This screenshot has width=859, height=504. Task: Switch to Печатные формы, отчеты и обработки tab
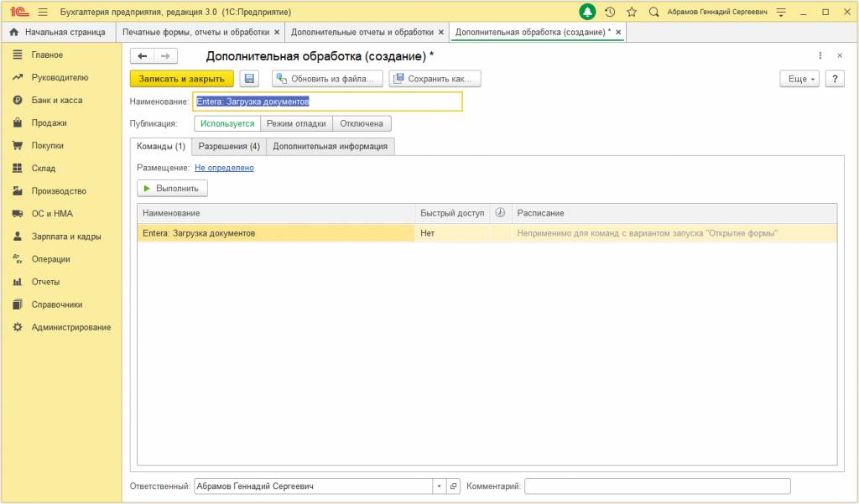click(195, 33)
